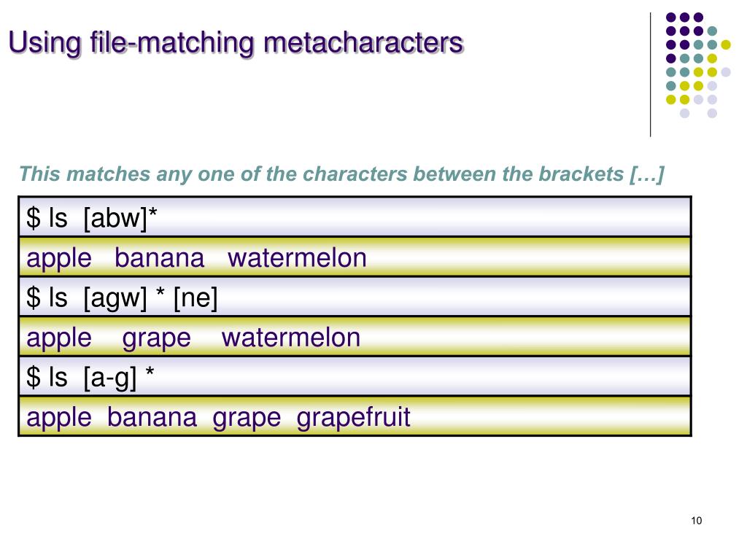Click grapefruit in the last output row
This screenshot has width=747, height=560.
(x=354, y=418)
